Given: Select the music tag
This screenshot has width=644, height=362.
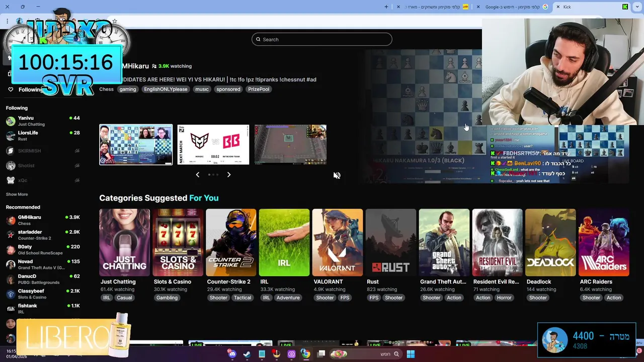Looking at the screenshot, I should point(202,89).
